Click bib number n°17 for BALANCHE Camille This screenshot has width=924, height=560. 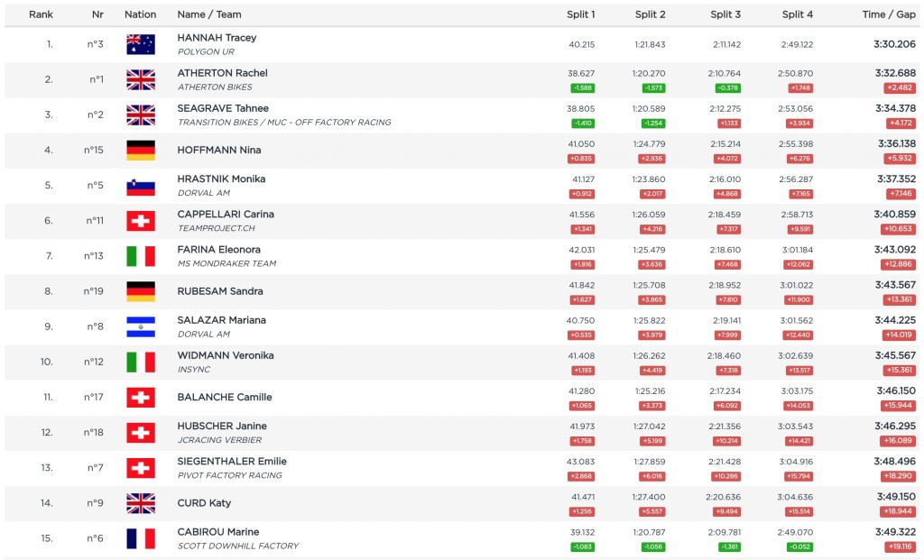pos(94,397)
